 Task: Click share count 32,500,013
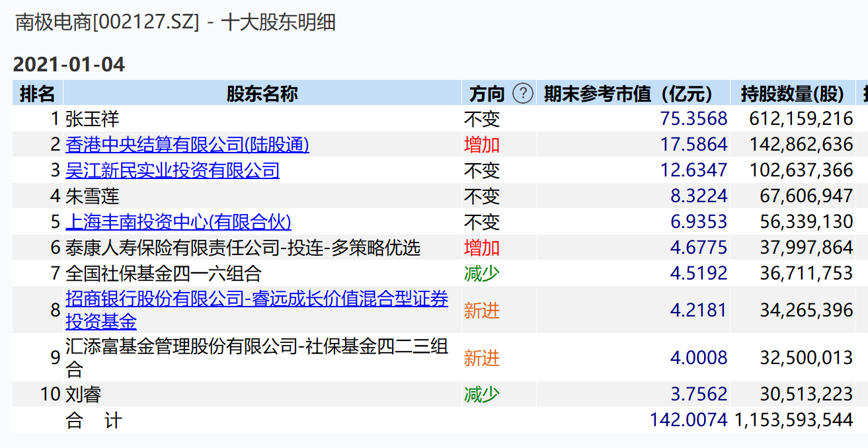point(807,358)
